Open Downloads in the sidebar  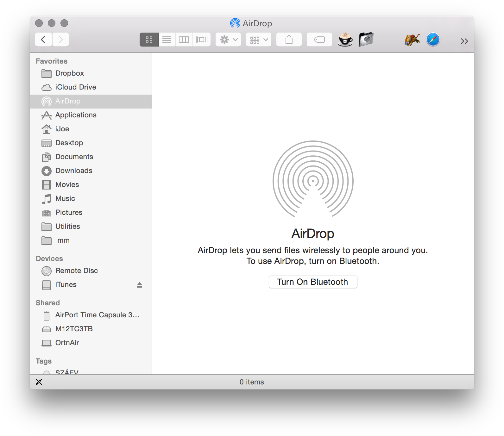click(91, 171)
